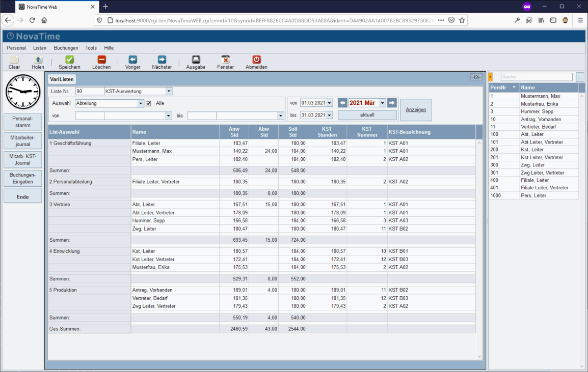The image size is (588, 372).
Task: Click the Fenster toolbar icon
Action: [x=225, y=60]
